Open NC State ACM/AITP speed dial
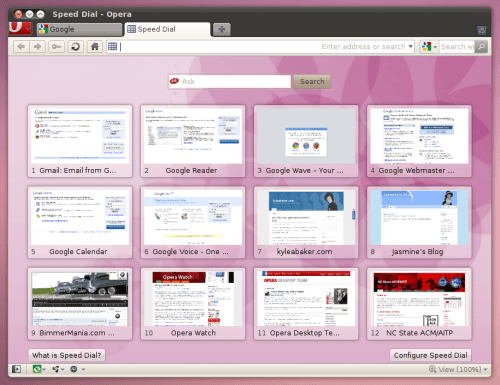500x385 pixels. click(419, 304)
